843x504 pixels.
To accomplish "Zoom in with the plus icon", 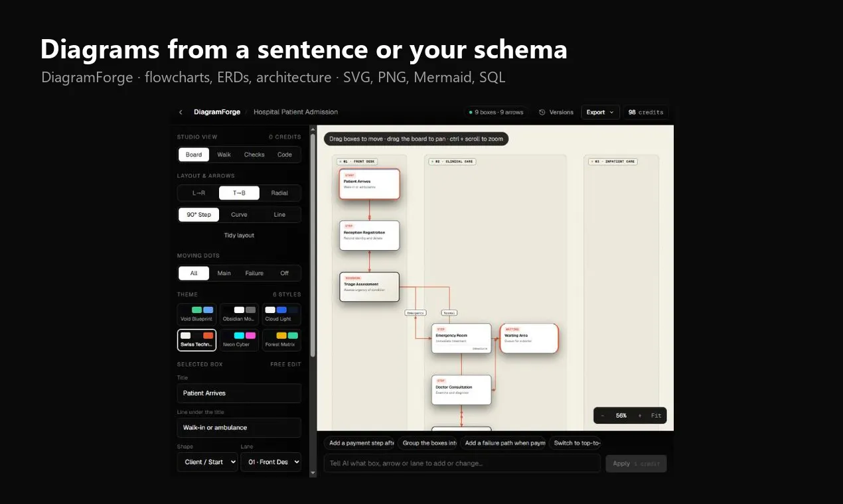I will point(640,416).
